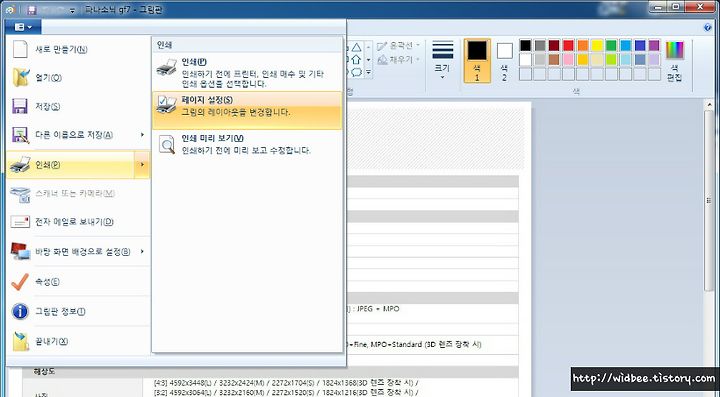Click the Paint application icon in title bar
Screen dimensions: 720x397
click(x=10, y=10)
